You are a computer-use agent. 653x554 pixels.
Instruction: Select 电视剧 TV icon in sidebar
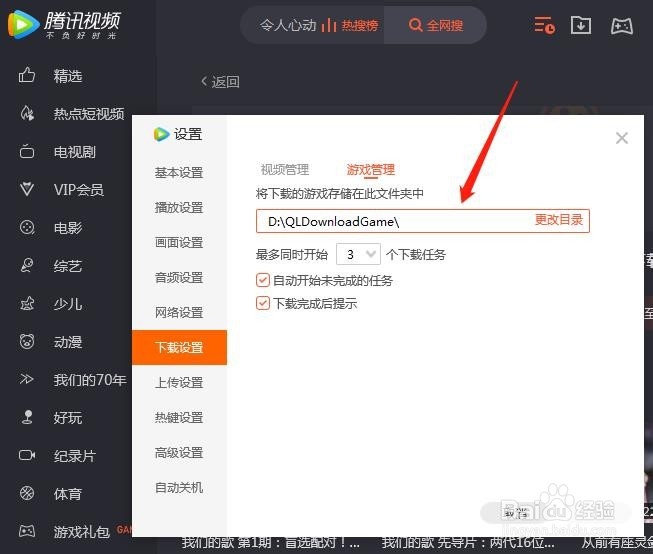coord(27,152)
